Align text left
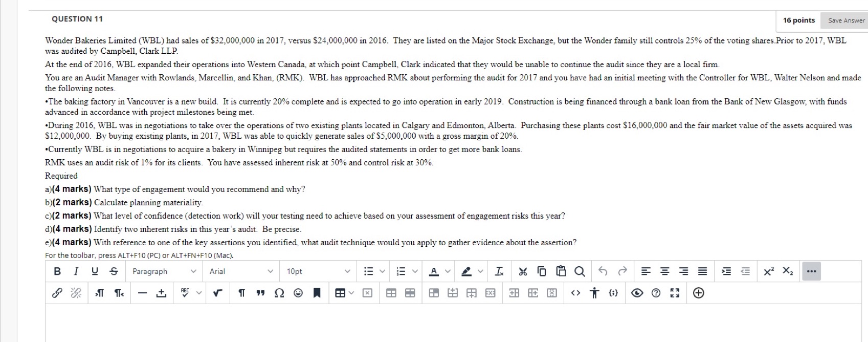 point(646,271)
